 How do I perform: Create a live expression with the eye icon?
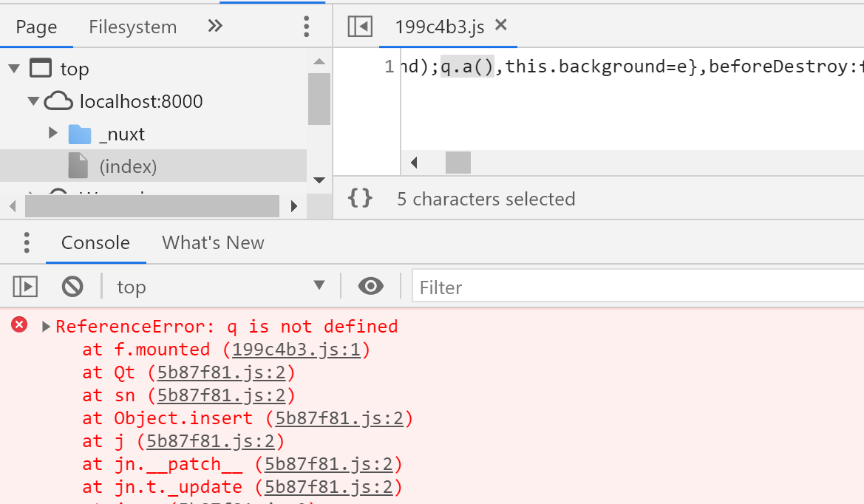(x=370, y=287)
